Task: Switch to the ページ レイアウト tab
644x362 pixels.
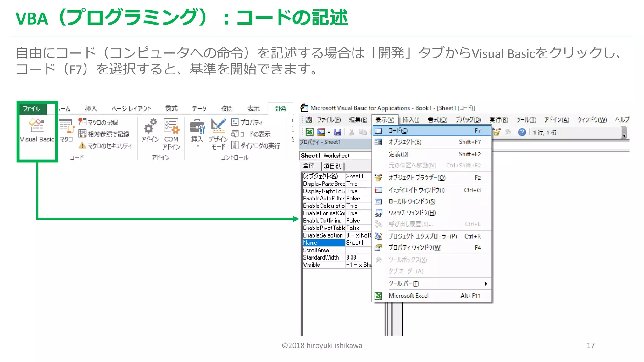Action: [x=131, y=108]
